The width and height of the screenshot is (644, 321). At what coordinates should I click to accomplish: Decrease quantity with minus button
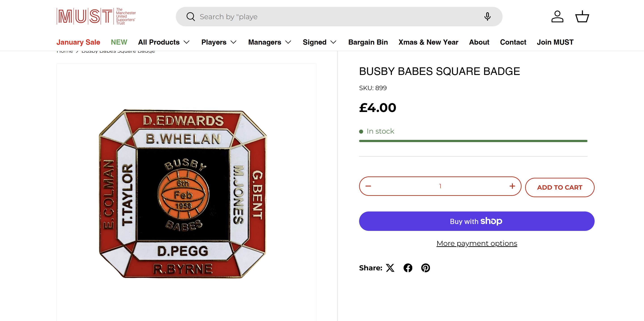pos(368,186)
